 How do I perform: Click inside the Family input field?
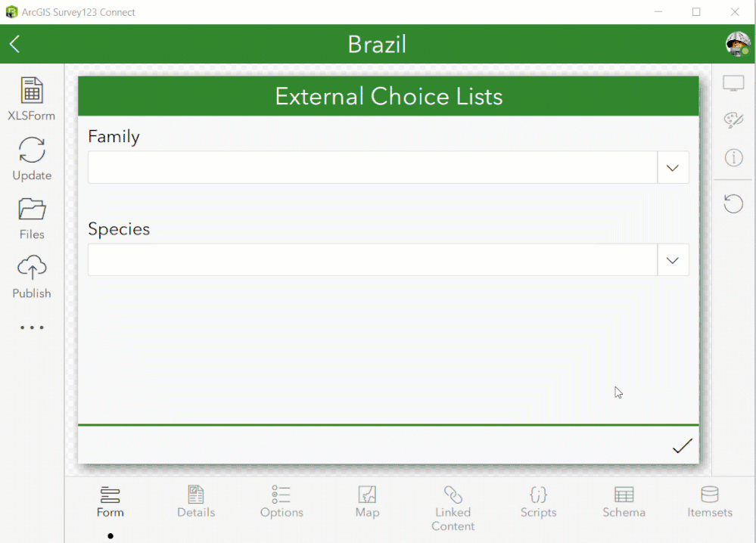(x=372, y=167)
